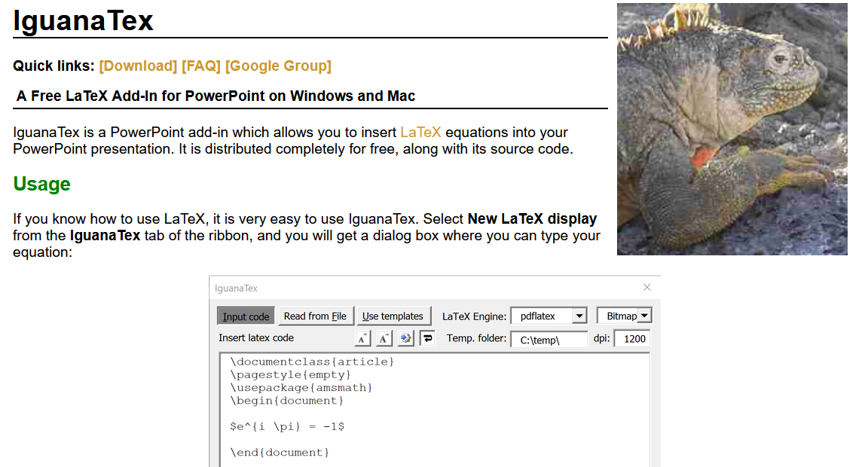This screenshot has width=868, height=467.
Task: Focus the dpi value field
Action: pyautogui.click(x=634, y=339)
